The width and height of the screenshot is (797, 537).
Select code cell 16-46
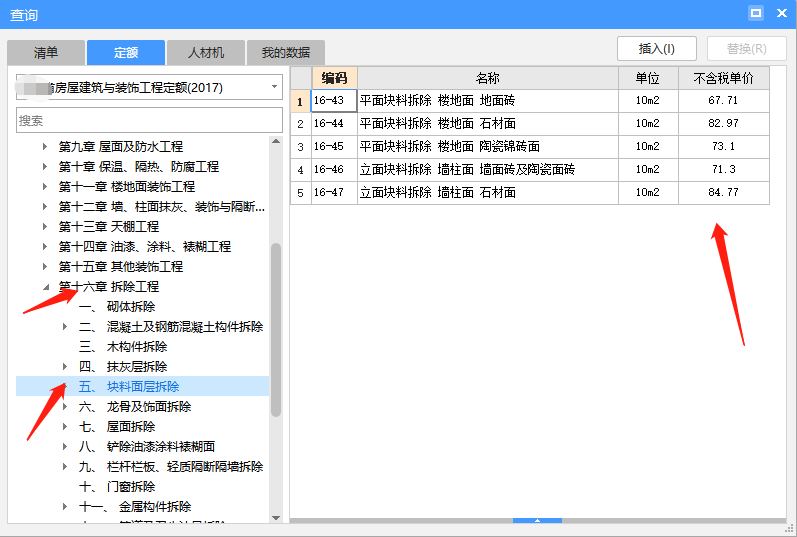[334, 169]
